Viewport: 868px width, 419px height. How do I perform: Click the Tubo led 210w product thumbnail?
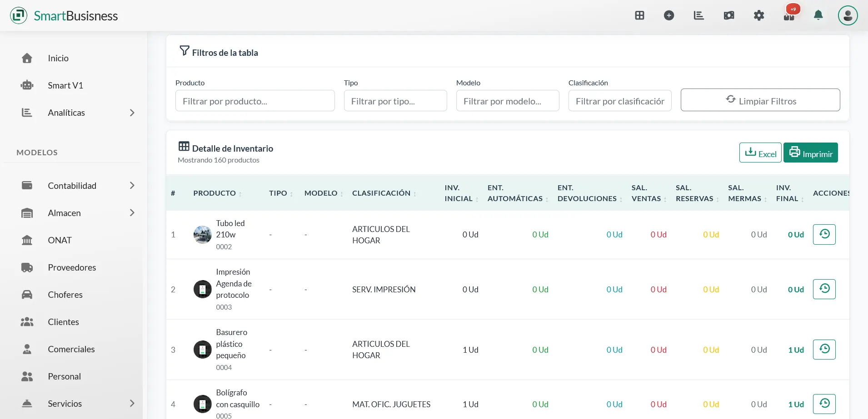pos(202,235)
